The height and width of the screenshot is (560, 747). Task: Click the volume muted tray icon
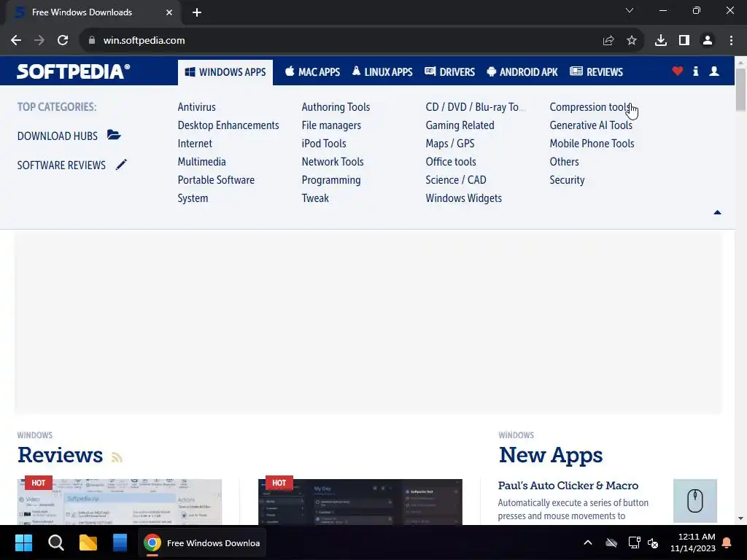coord(653,542)
